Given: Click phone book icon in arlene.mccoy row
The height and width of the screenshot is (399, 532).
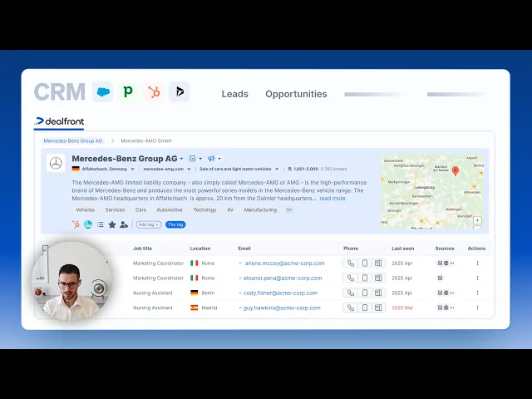Looking at the screenshot, I should point(378,264).
